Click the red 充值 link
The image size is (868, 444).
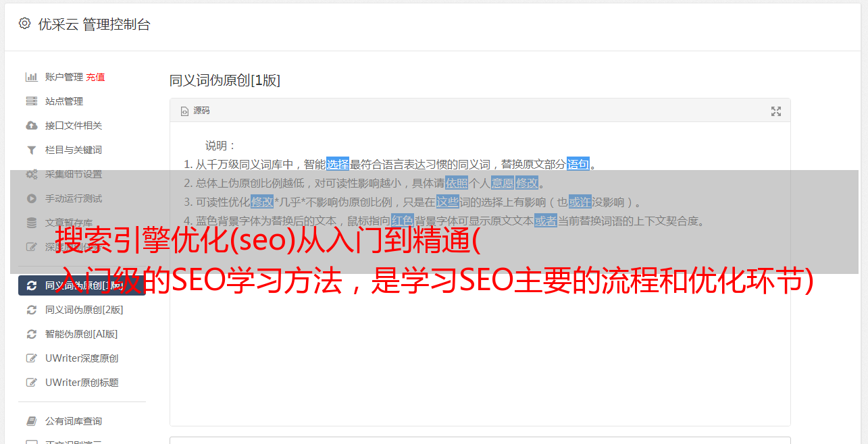click(95, 77)
